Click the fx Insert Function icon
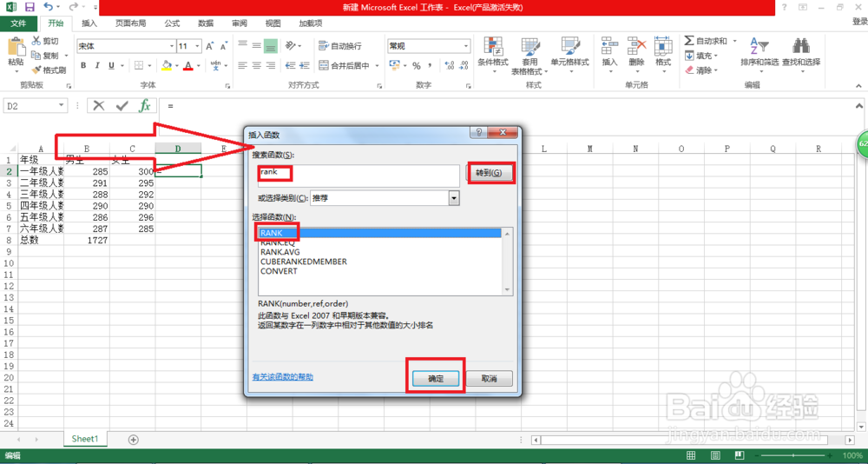Screen dimensions: 868x464 coord(144,105)
